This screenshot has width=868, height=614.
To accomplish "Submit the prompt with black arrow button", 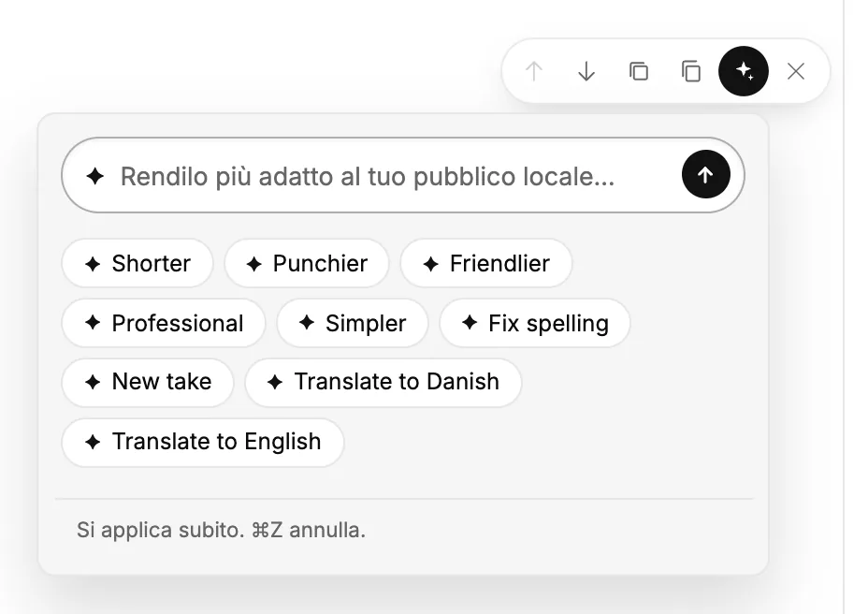I will tap(706, 174).
